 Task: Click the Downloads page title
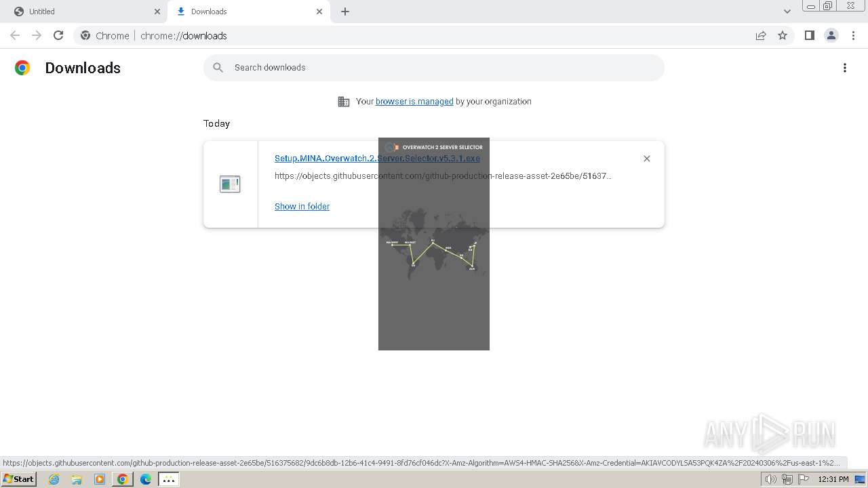click(x=83, y=68)
